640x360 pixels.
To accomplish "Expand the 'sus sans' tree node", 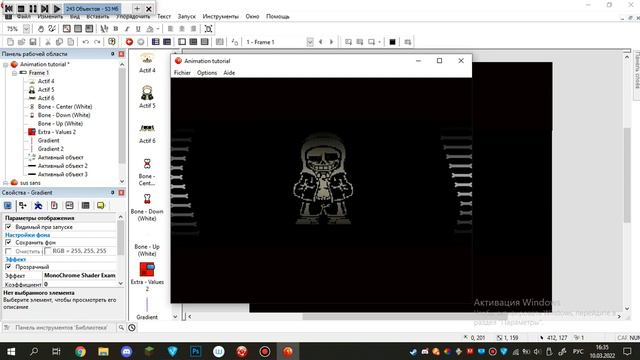I will click(6, 183).
